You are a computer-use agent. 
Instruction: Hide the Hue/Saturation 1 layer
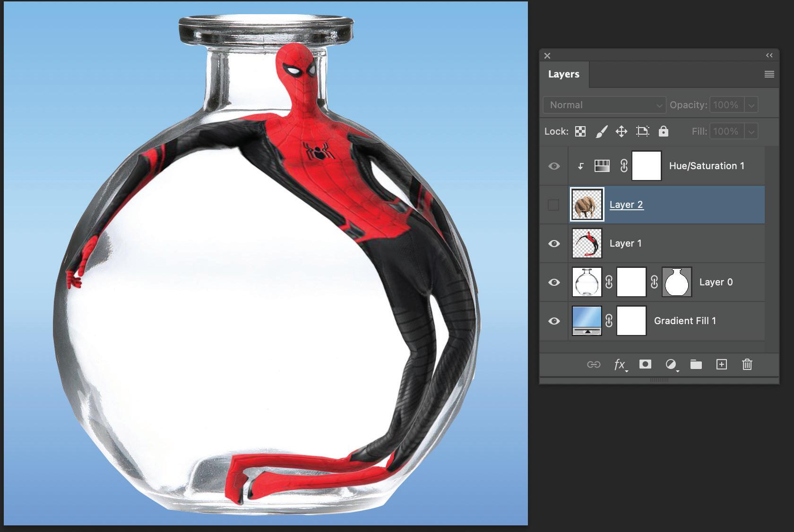point(554,166)
